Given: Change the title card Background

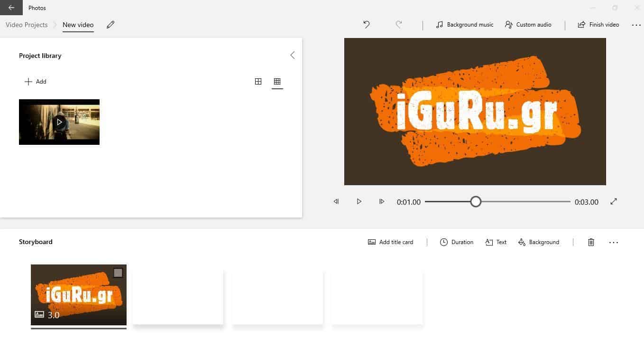Looking at the screenshot, I should [539, 242].
